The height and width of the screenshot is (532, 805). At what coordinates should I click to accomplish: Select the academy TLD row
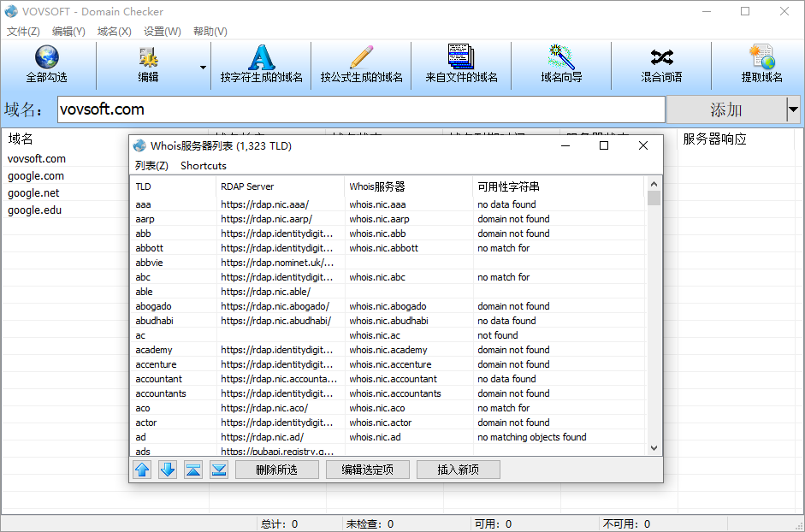[x=388, y=350]
